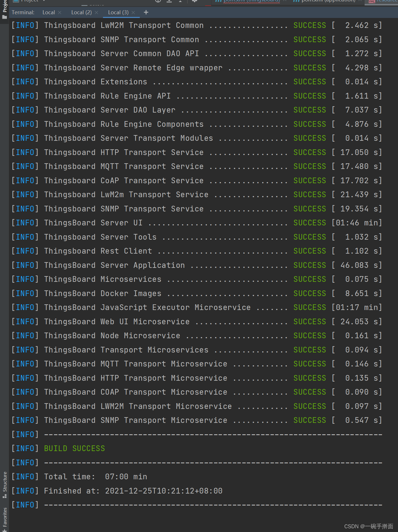Click 'Thingsboard Rule Engine API' text
The height and width of the screenshot is (532, 398).
pos(107,96)
